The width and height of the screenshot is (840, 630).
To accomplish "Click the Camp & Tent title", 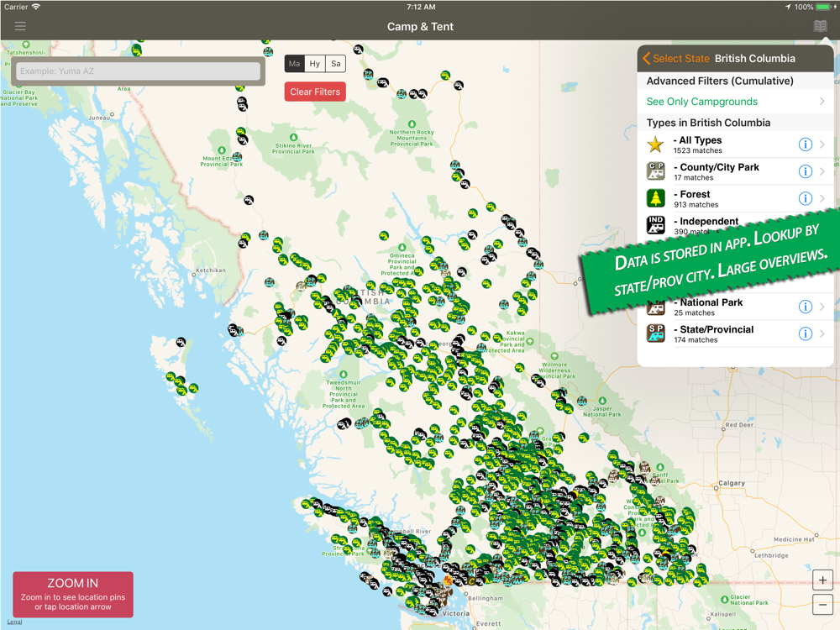I will [x=420, y=26].
